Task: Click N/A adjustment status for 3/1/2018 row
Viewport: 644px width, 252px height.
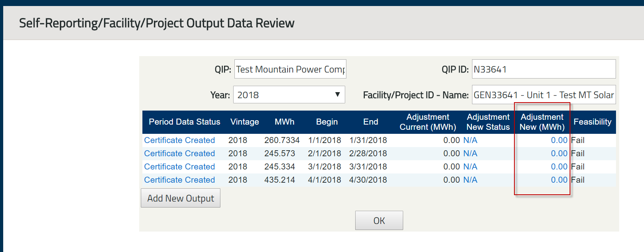Action: click(x=470, y=167)
